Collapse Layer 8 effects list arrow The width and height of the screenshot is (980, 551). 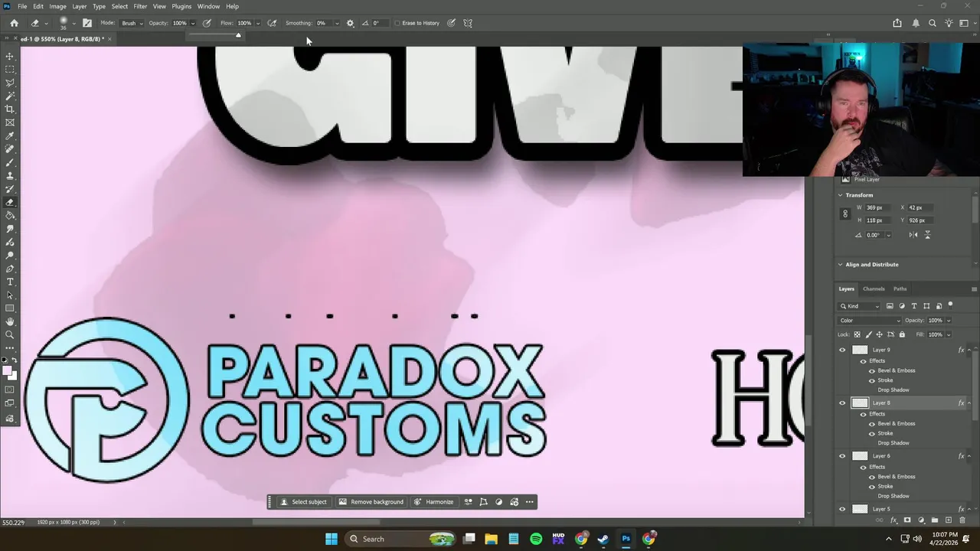(x=969, y=403)
